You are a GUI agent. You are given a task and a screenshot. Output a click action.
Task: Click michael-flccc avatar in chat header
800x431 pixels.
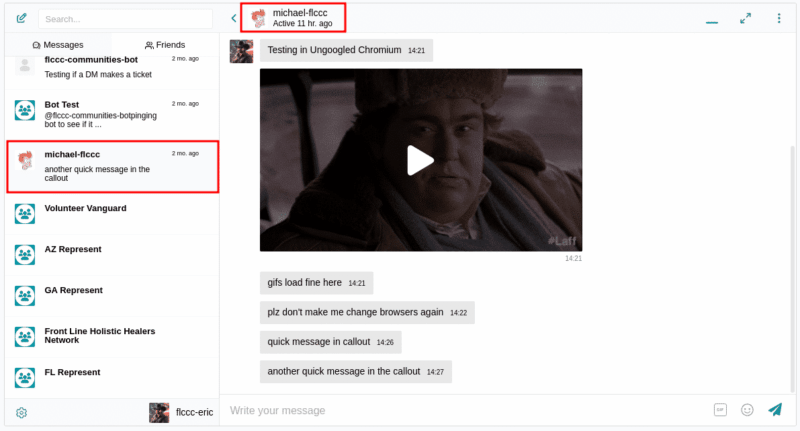(x=259, y=18)
